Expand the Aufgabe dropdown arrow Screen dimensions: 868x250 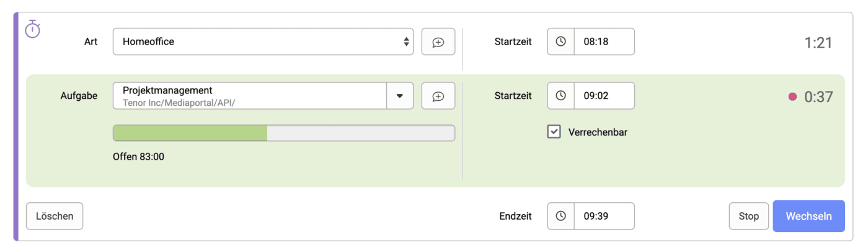400,96
